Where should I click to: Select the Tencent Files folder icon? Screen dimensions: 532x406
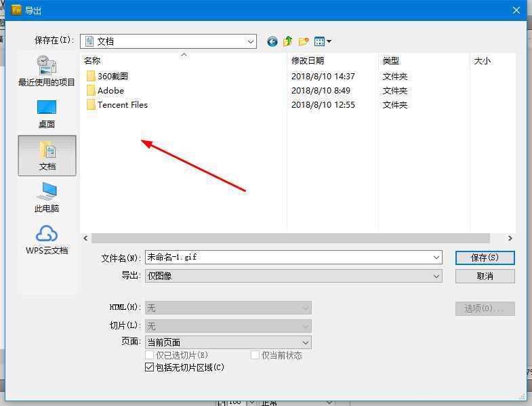[91, 104]
